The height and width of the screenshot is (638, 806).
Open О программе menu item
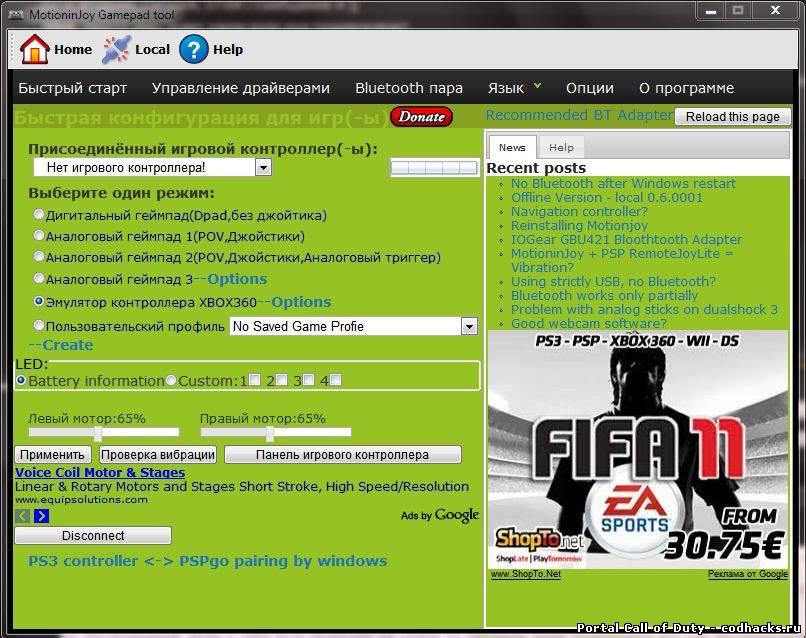click(x=686, y=88)
